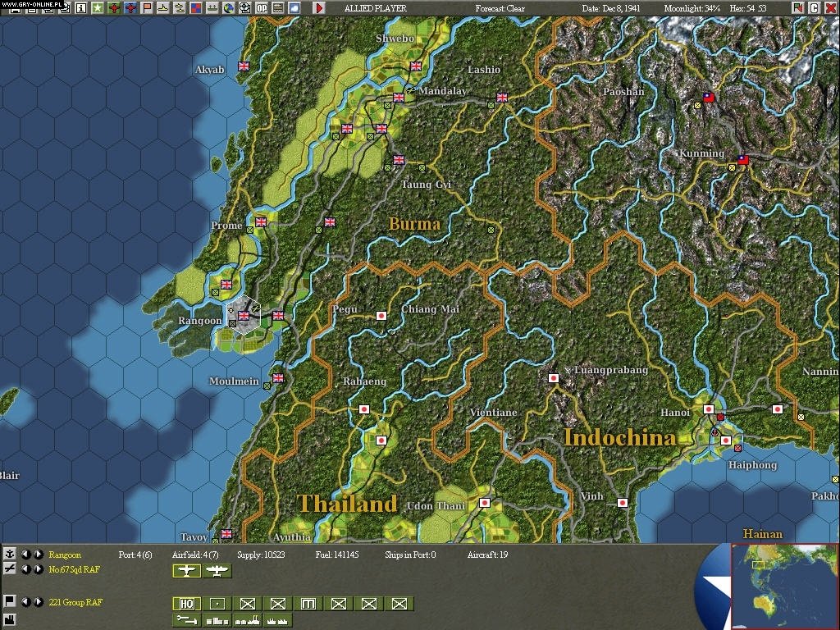The height and width of the screenshot is (630, 840).
Task: Click the right arrow beside 221 Group RAF
Action: (38, 602)
